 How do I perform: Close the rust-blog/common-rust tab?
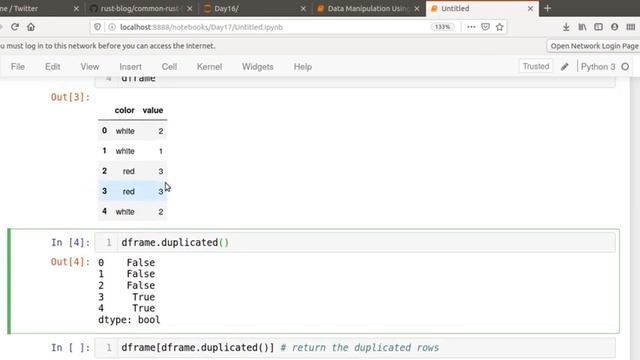[x=189, y=8]
